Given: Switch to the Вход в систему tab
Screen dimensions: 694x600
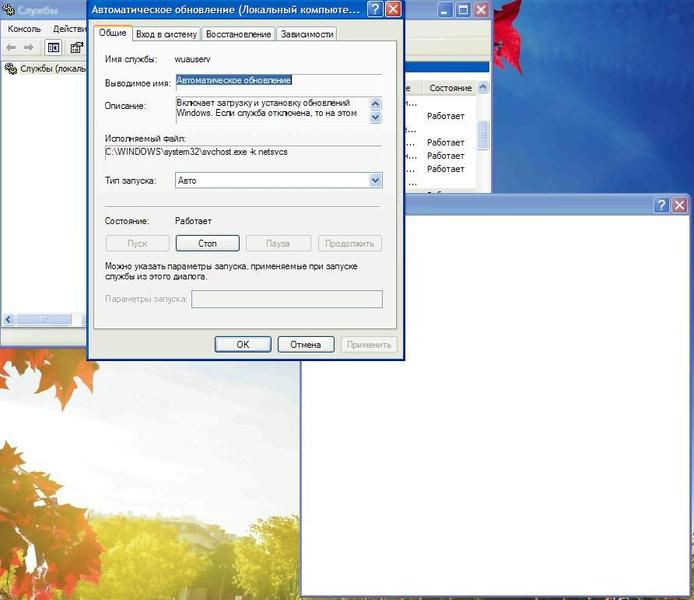Looking at the screenshot, I should [166, 34].
